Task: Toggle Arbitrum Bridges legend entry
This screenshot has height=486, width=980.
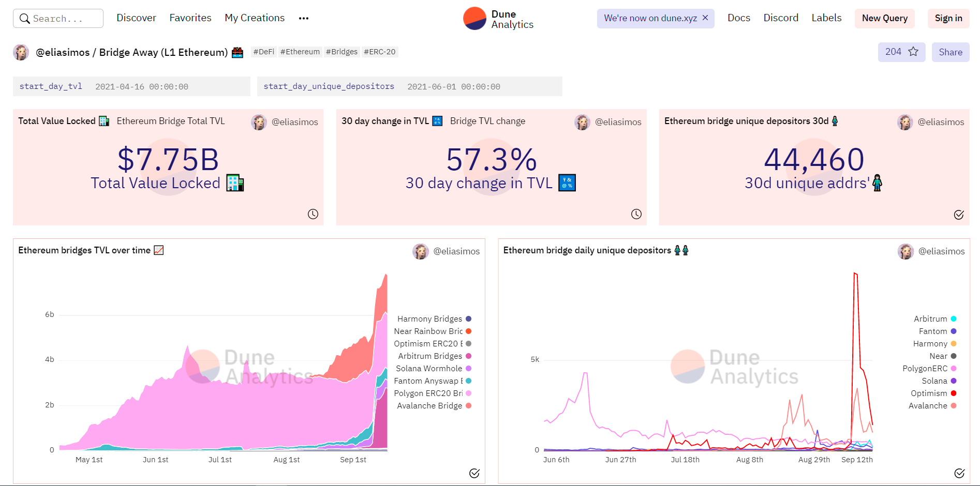Action: pos(435,356)
